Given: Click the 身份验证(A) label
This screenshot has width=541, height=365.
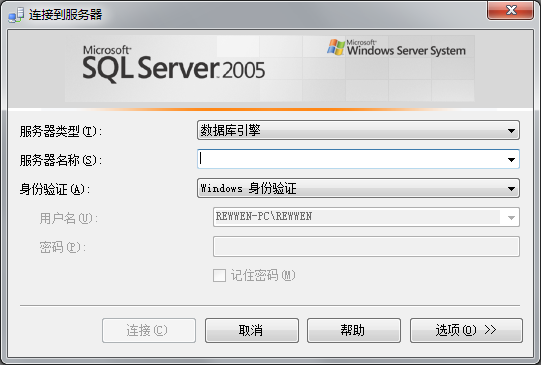Looking at the screenshot, I should tap(55, 189).
